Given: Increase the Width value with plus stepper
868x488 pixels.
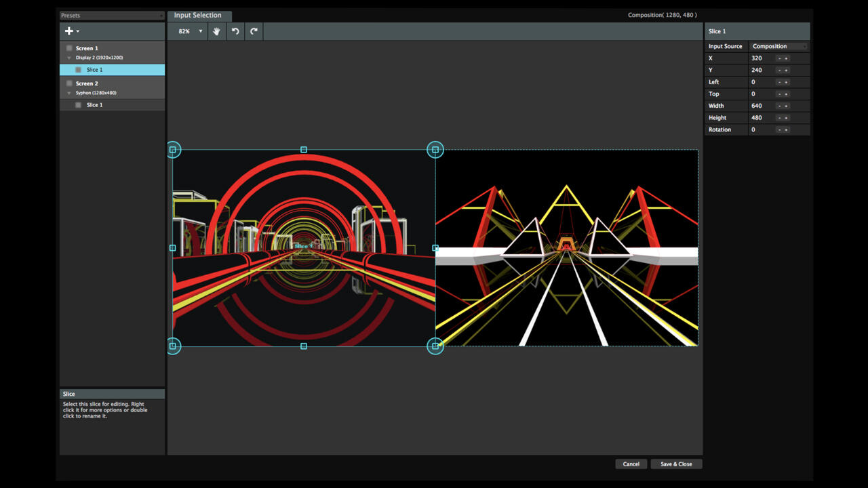Looking at the screenshot, I should tap(787, 106).
